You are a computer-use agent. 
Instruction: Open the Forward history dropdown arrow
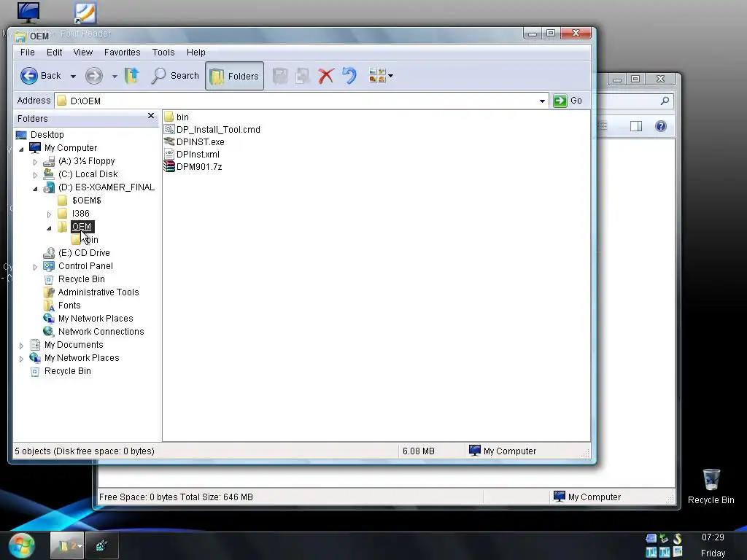click(x=115, y=76)
